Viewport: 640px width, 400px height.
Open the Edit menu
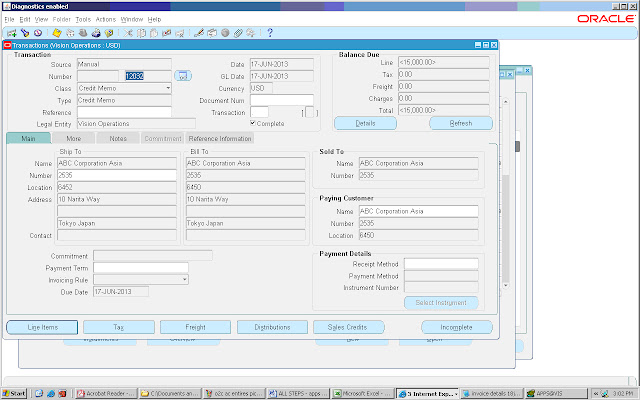24,19
